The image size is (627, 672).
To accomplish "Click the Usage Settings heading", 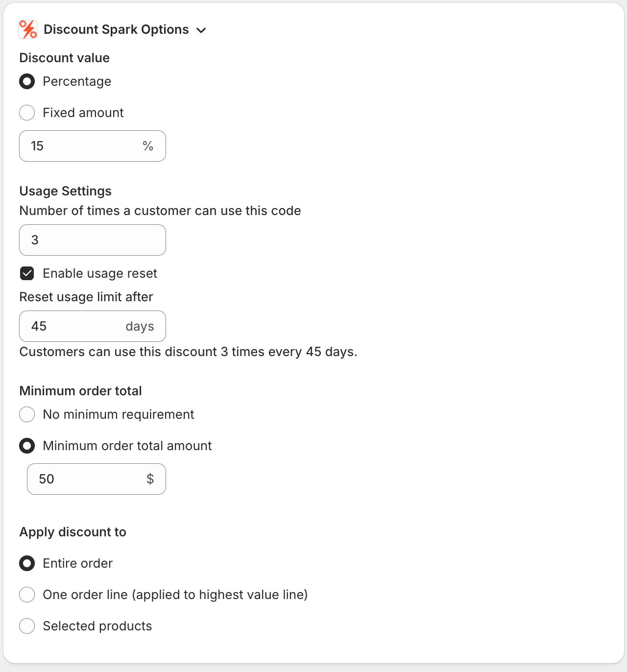I will pos(65,191).
